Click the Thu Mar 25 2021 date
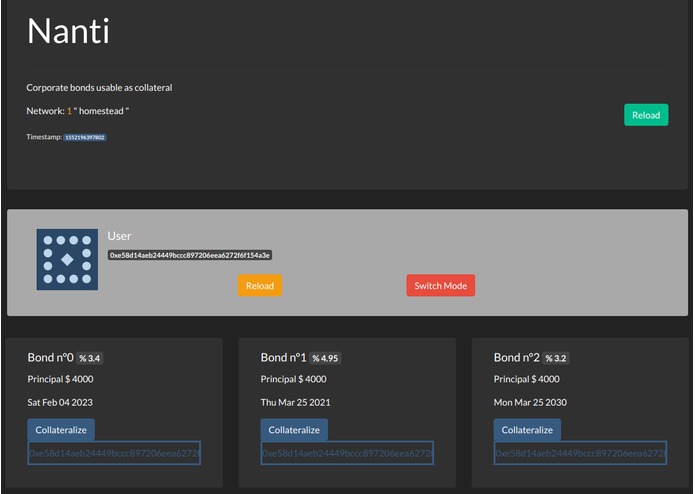 click(x=295, y=402)
